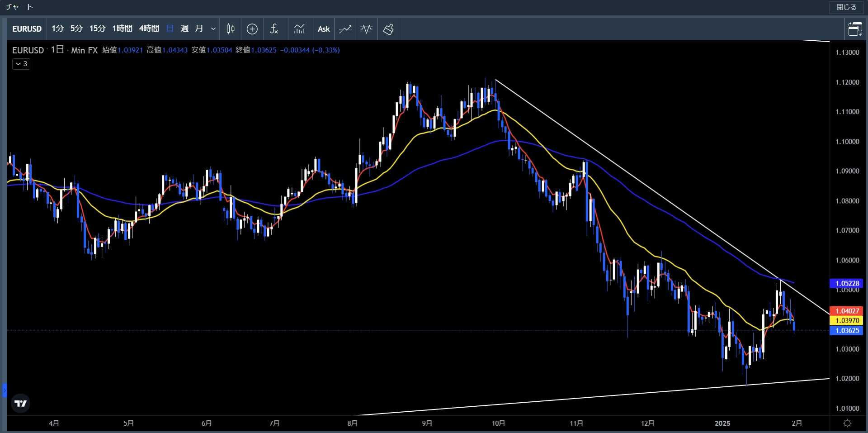868x433 pixels.
Task: Click the 閉じる close button
Action: (846, 7)
